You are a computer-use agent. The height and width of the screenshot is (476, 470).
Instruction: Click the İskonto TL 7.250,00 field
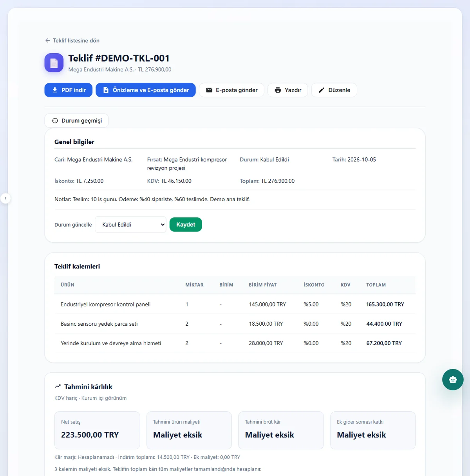click(x=79, y=181)
